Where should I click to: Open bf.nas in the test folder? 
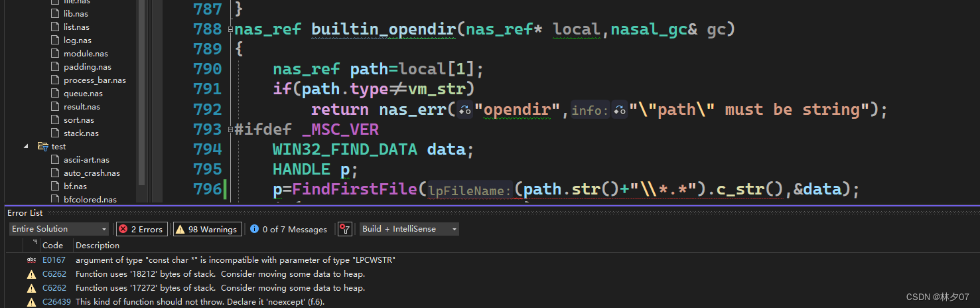point(75,187)
